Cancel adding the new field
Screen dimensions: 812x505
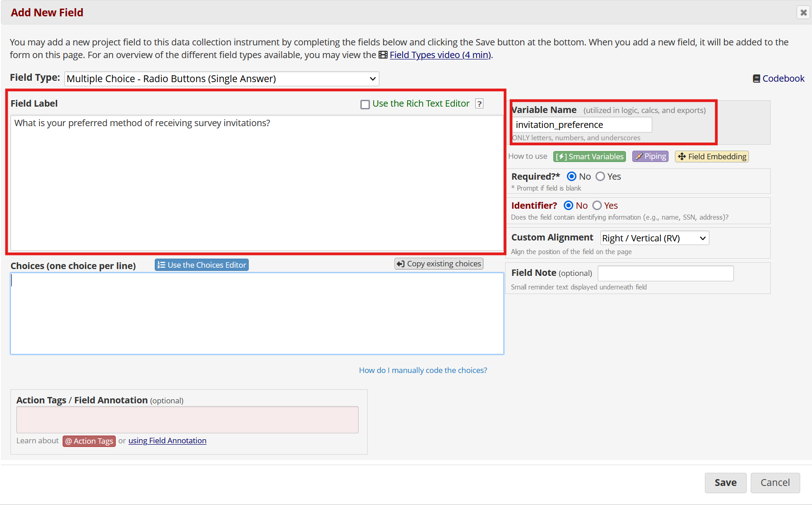click(775, 483)
